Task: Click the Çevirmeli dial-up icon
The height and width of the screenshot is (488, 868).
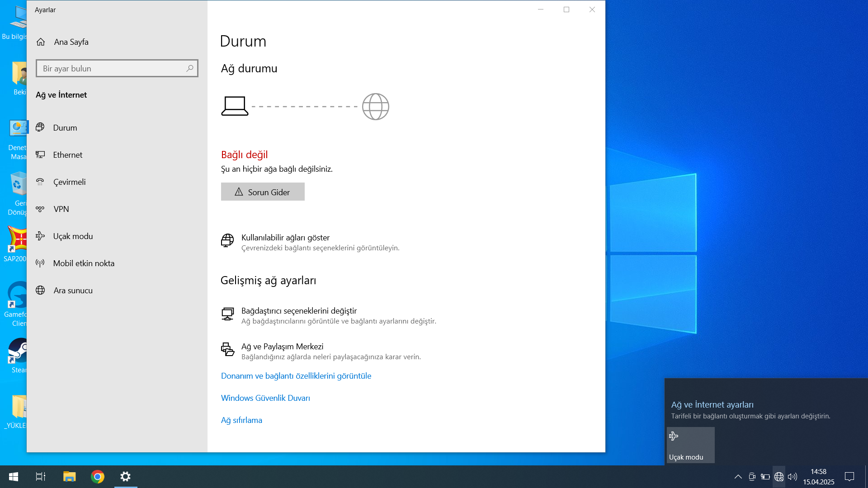Action: click(40, 182)
